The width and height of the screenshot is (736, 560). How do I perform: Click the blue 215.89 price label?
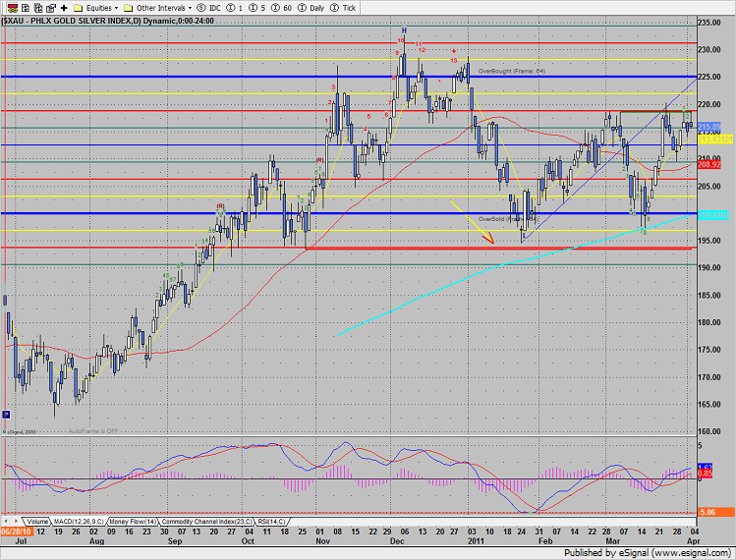[708, 127]
